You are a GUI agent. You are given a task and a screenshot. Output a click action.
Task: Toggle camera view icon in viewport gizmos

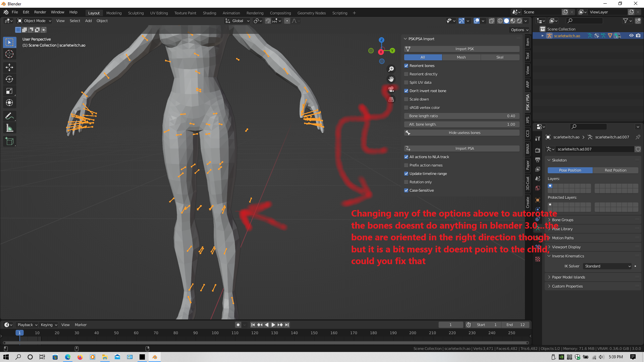[x=391, y=89]
